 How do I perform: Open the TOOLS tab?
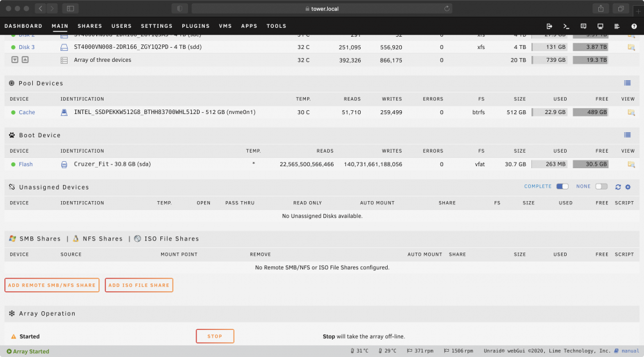pos(276,26)
